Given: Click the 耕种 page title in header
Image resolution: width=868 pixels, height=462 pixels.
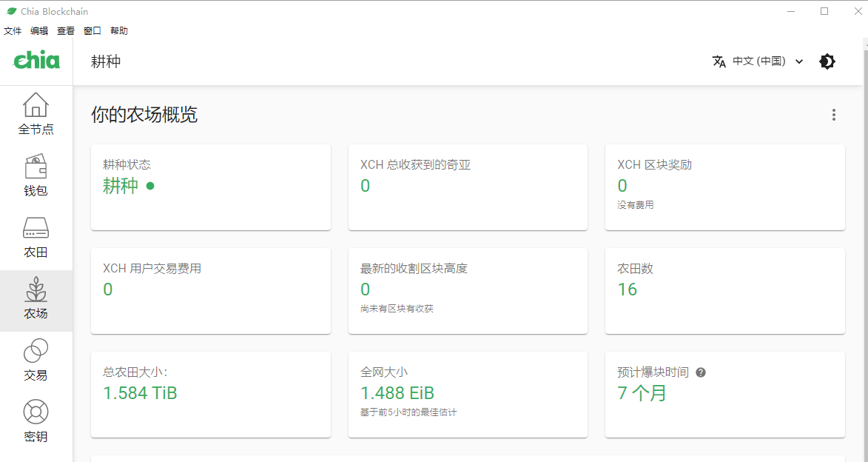Looking at the screenshot, I should (x=106, y=61).
